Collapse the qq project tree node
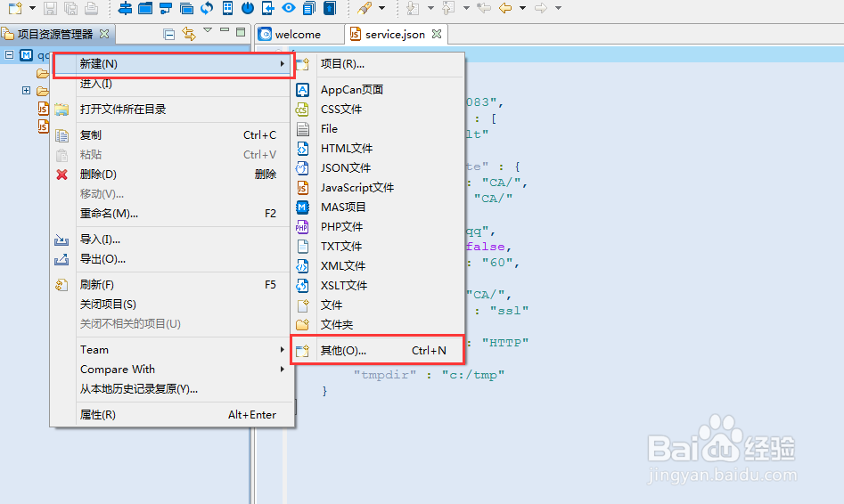This screenshot has height=504, width=844. click(9, 55)
